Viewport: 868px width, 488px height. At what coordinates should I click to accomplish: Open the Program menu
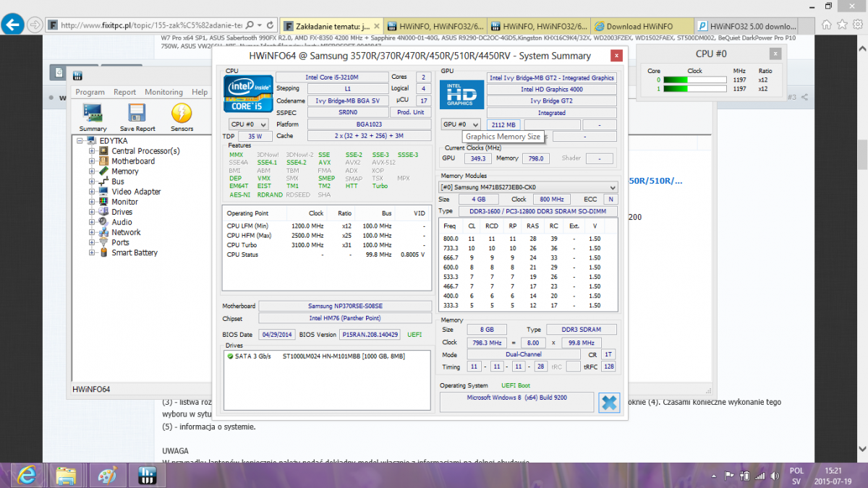pyautogui.click(x=90, y=92)
